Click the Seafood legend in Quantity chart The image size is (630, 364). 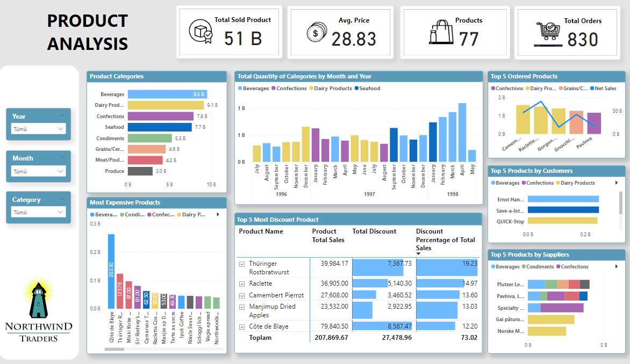(367, 88)
